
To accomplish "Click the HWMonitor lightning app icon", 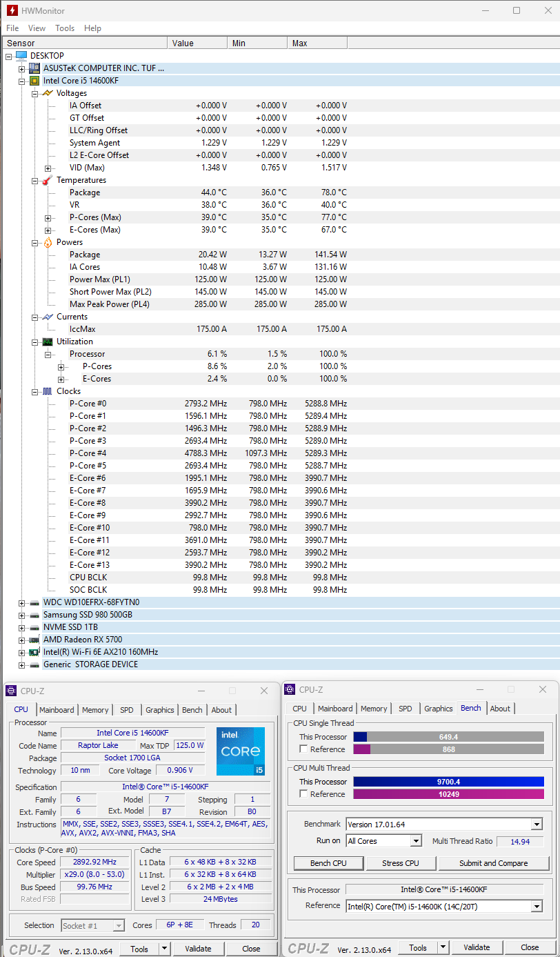I will [x=12, y=10].
